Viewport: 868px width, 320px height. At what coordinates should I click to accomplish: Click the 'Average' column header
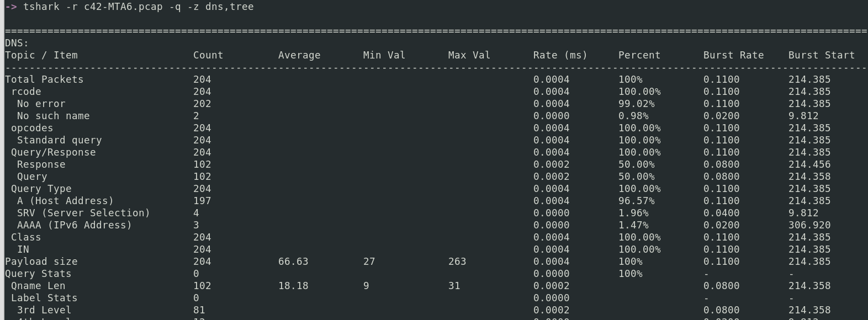click(299, 55)
